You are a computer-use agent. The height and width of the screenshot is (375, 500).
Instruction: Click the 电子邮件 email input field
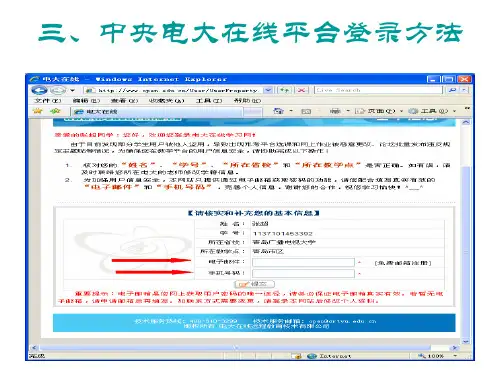coord(303,263)
